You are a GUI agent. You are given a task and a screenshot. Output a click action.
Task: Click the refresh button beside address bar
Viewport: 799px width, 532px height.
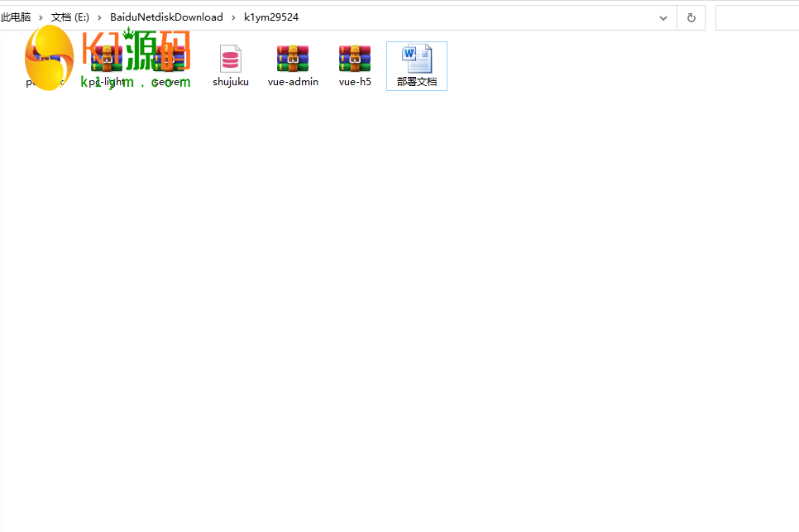click(x=691, y=18)
